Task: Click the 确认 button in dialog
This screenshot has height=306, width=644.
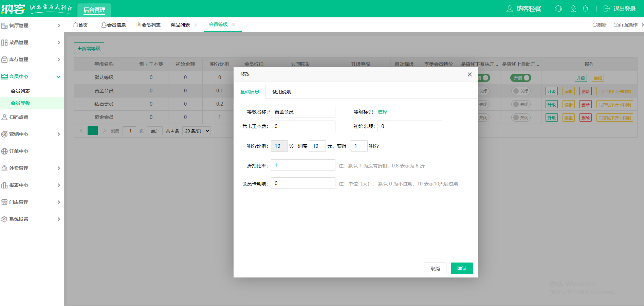Action: pos(462,268)
